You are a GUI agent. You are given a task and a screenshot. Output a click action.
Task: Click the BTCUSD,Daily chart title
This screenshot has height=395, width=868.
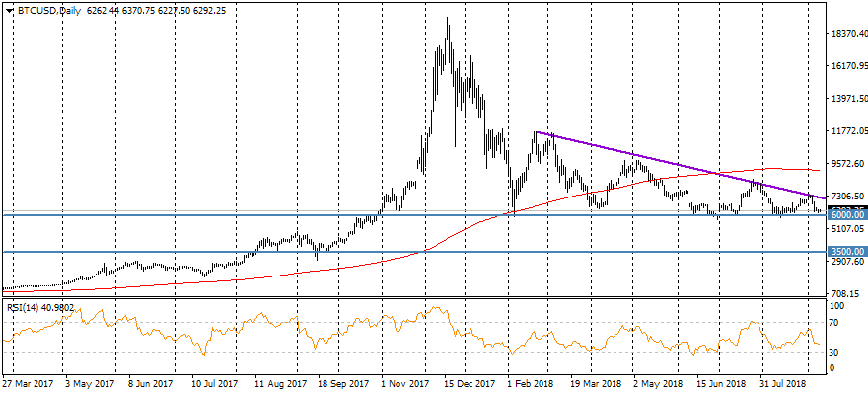[47, 10]
